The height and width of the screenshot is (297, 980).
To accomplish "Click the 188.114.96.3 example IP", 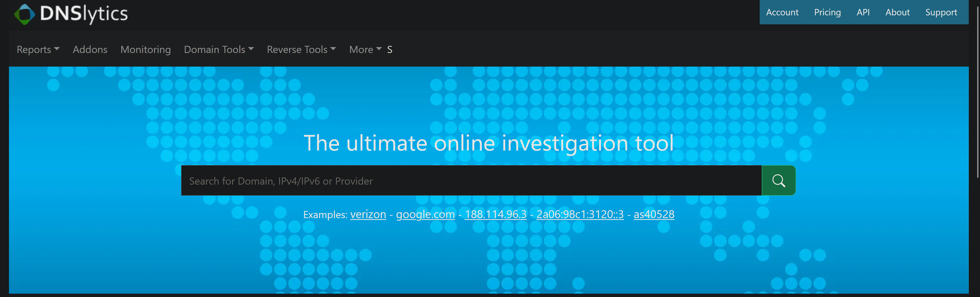I will [495, 214].
